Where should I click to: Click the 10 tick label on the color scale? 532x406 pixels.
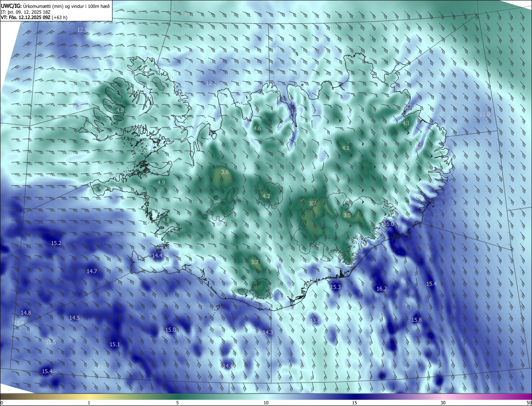266,403
